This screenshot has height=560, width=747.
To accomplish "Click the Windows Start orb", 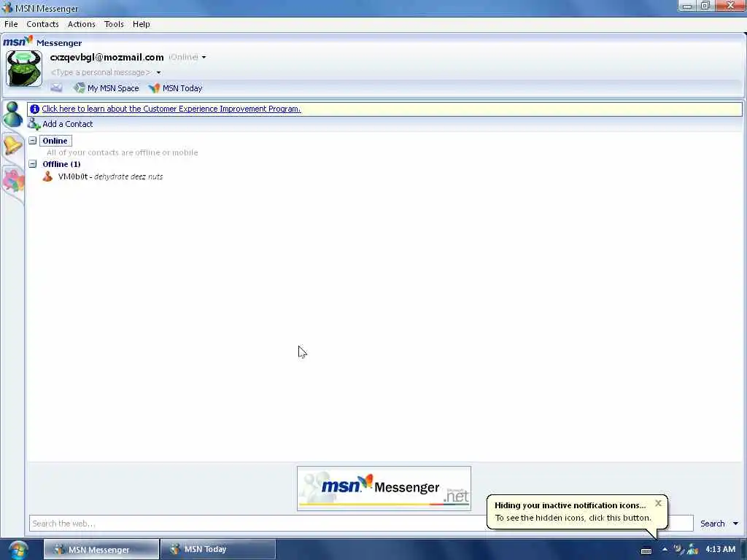I will pyautogui.click(x=18, y=550).
